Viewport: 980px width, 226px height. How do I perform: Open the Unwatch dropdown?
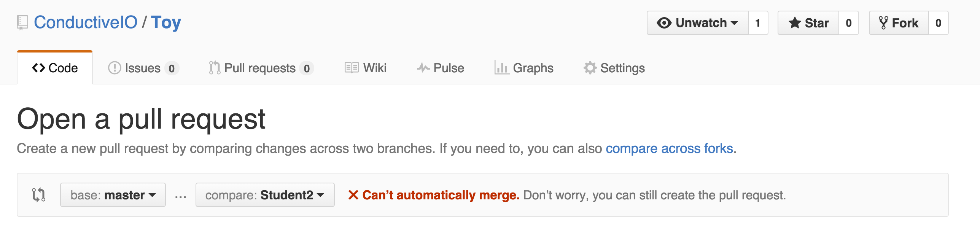[698, 23]
